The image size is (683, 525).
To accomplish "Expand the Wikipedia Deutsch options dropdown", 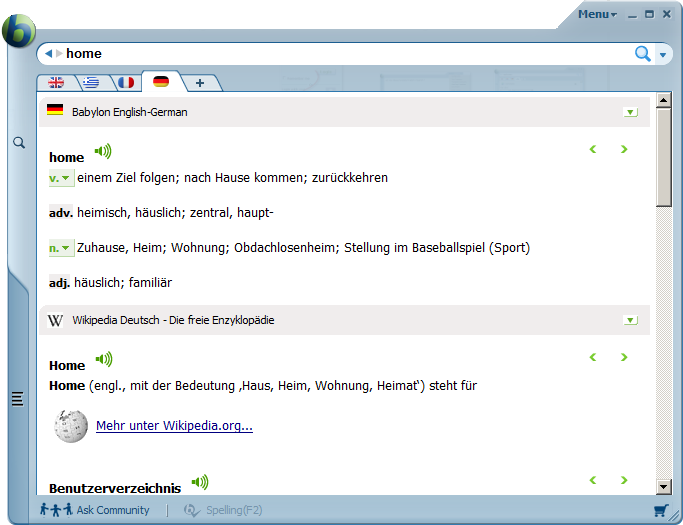I will (630, 320).
